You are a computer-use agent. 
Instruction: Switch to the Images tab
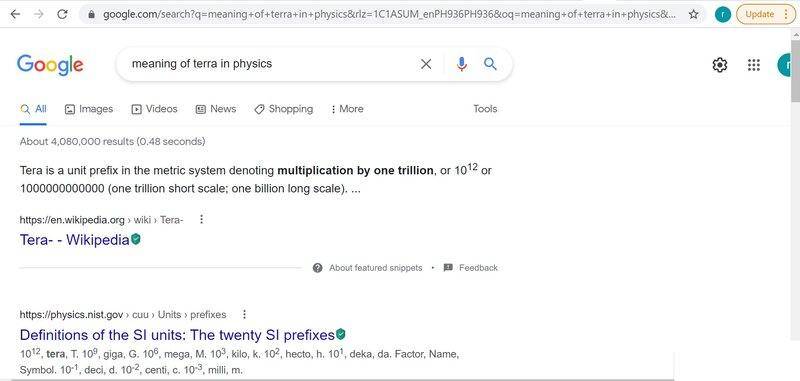tap(89, 109)
